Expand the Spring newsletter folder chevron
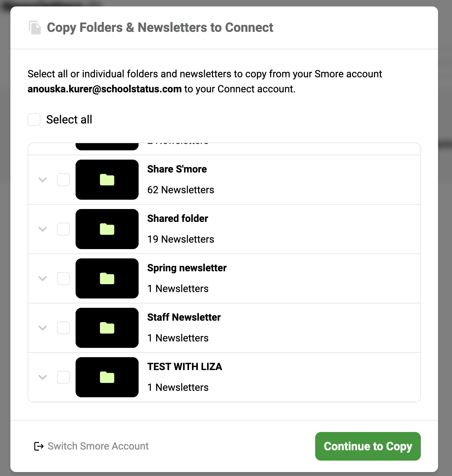 tap(43, 278)
